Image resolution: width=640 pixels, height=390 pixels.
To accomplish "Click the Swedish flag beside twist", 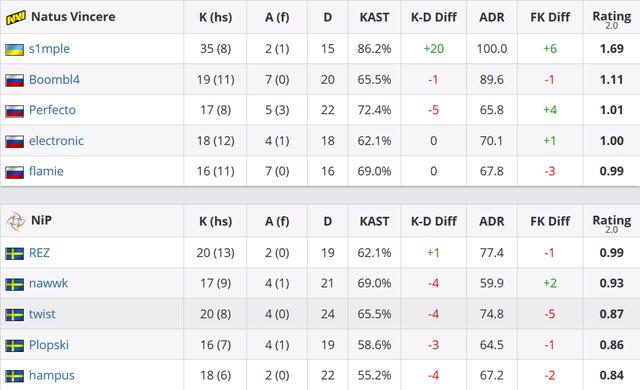I will tap(15, 315).
